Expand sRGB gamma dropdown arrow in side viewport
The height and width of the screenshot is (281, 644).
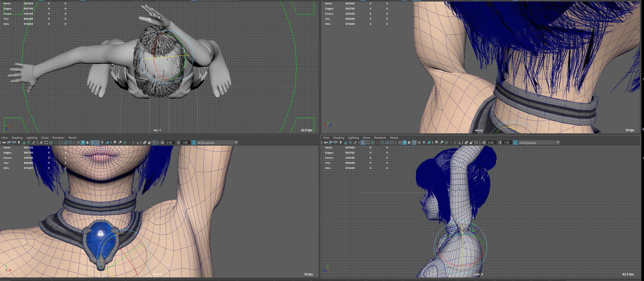[558, 143]
